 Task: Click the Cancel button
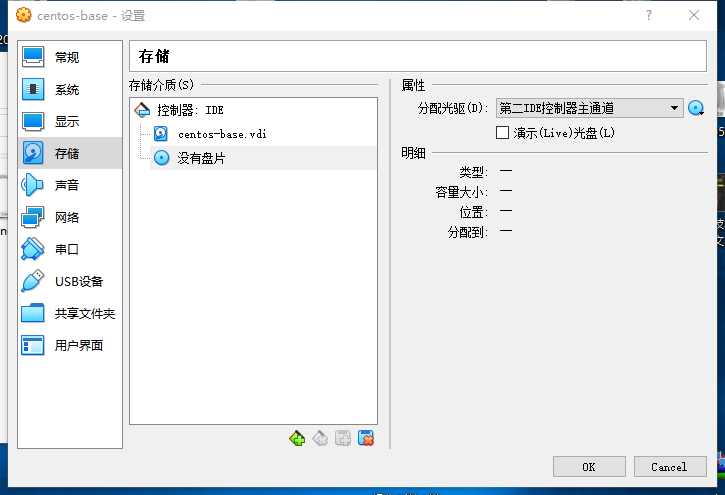pyautogui.click(x=670, y=467)
